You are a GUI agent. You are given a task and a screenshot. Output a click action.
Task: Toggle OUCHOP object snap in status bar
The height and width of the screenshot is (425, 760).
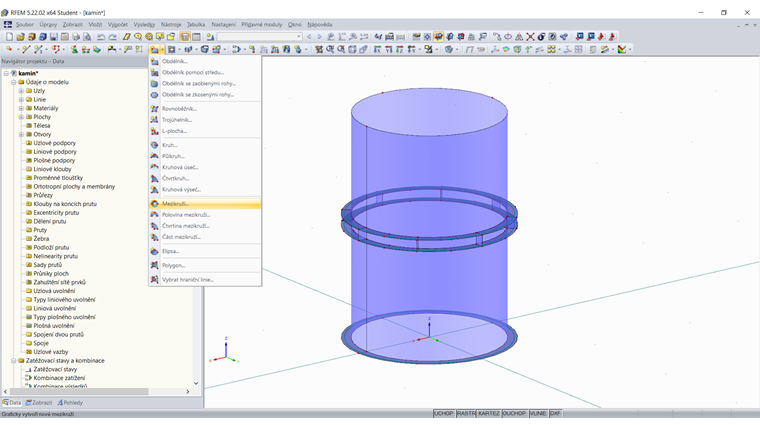(x=514, y=413)
